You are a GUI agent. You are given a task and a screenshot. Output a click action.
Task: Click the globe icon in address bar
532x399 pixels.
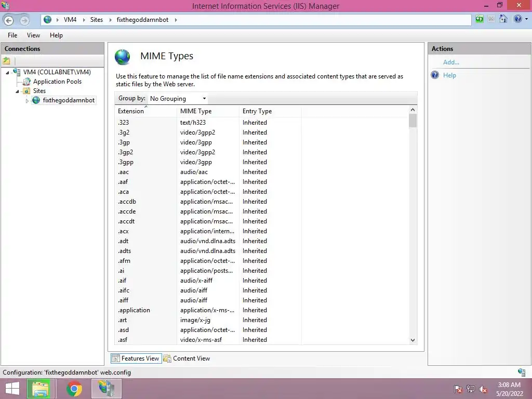(47, 20)
